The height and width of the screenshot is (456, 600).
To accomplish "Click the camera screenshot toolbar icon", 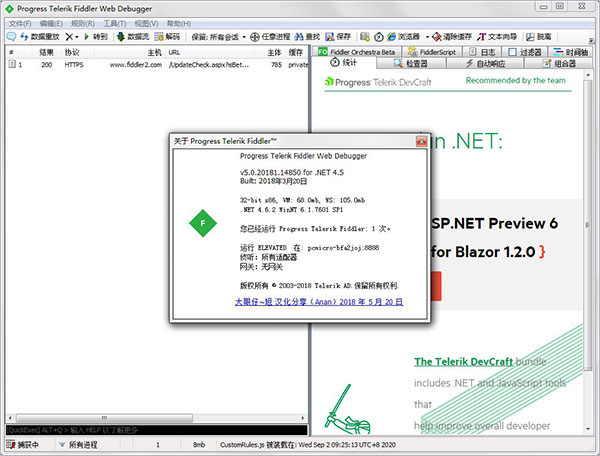I will pos(365,37).
